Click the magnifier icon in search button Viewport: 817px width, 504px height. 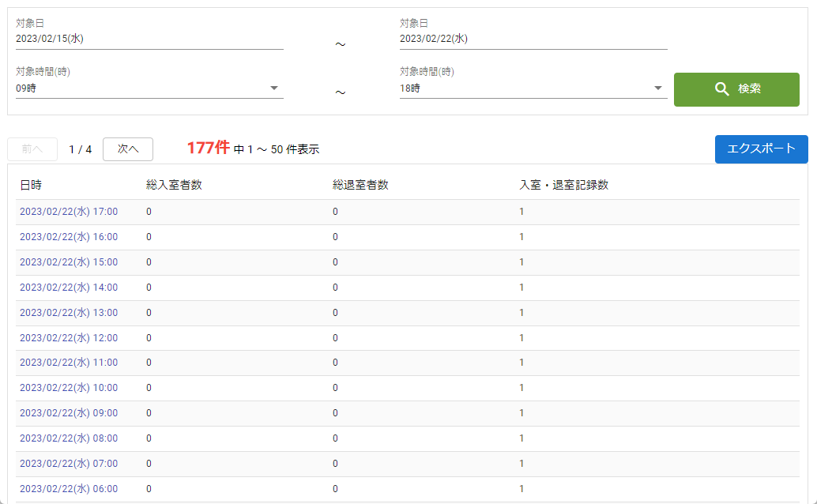[721, 89]
